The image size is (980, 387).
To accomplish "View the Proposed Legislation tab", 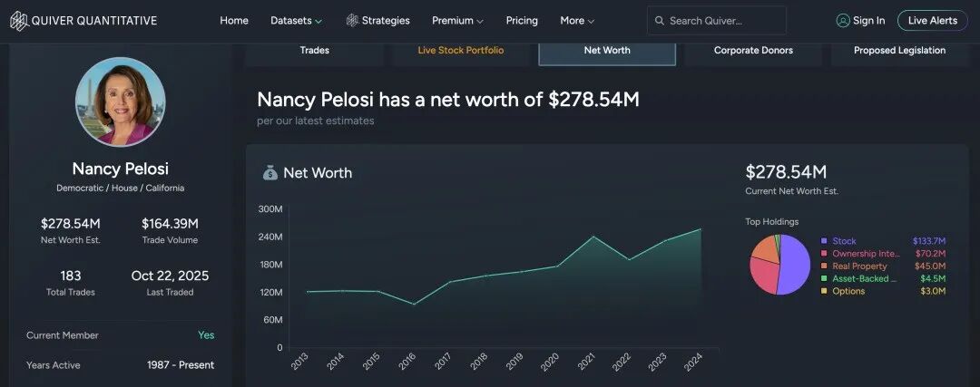I will pos(899,51).
